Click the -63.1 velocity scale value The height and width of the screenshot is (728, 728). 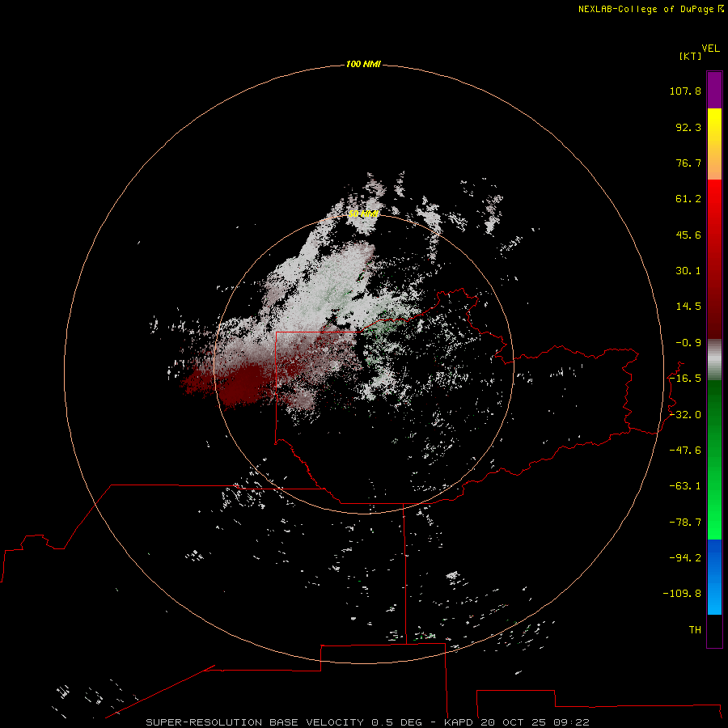(685, 486)
